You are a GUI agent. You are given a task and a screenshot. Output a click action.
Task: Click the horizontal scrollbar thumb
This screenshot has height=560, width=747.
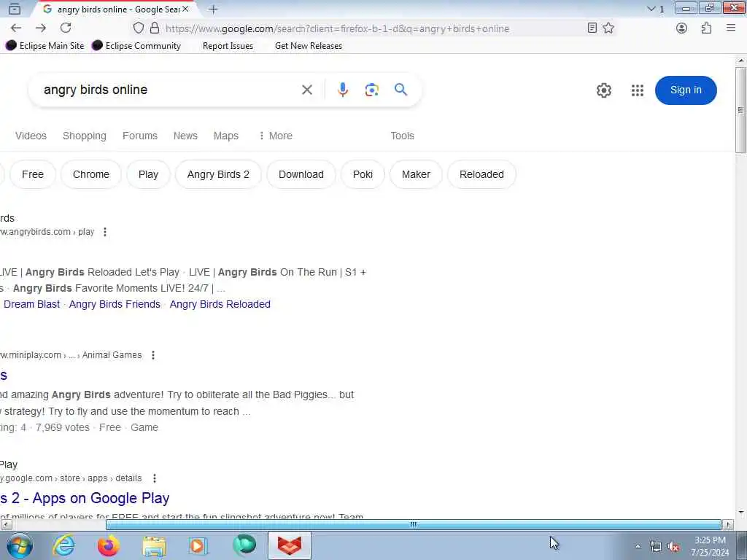pos(413,524)
